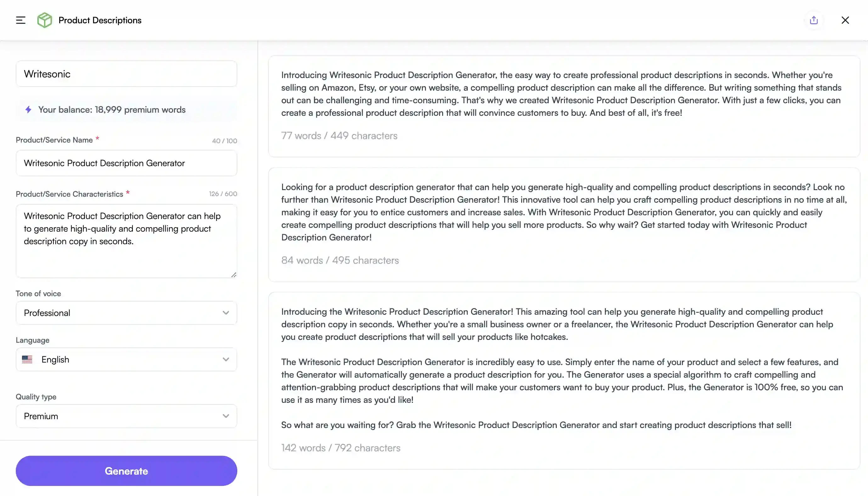The image size is (868, 496).
Task: Click the premium words balance text
Action: click(112, 110)
